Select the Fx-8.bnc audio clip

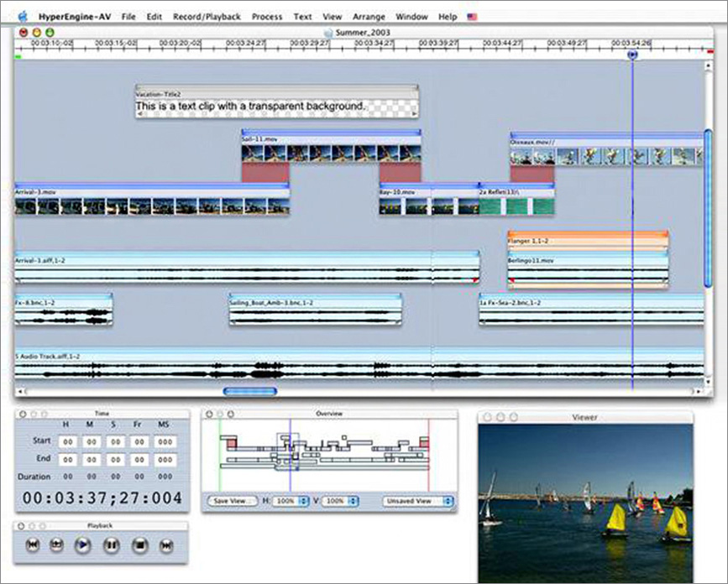(x=64, y=309)
